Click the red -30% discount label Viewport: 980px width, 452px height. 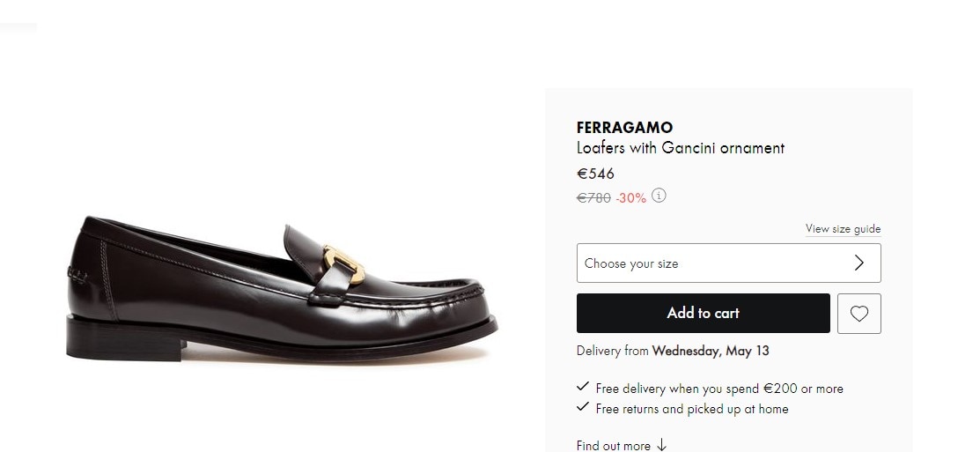630,198
